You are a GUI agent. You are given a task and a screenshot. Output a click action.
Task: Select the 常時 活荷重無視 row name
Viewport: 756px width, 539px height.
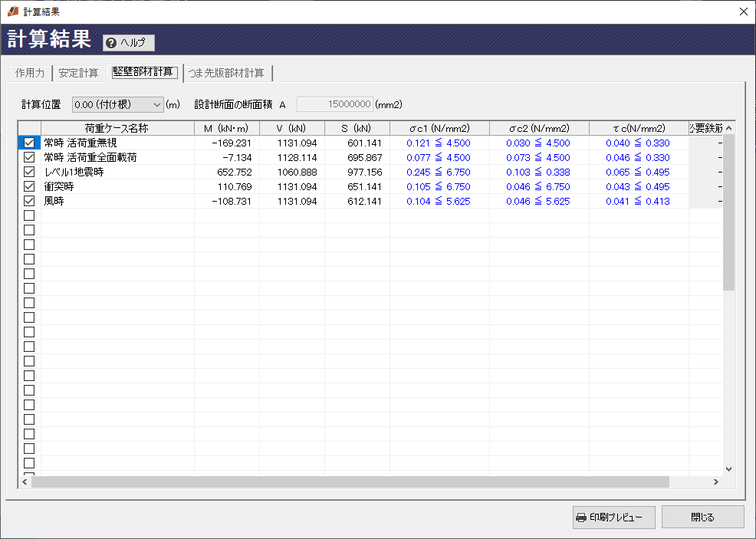[x=81, y=143]
